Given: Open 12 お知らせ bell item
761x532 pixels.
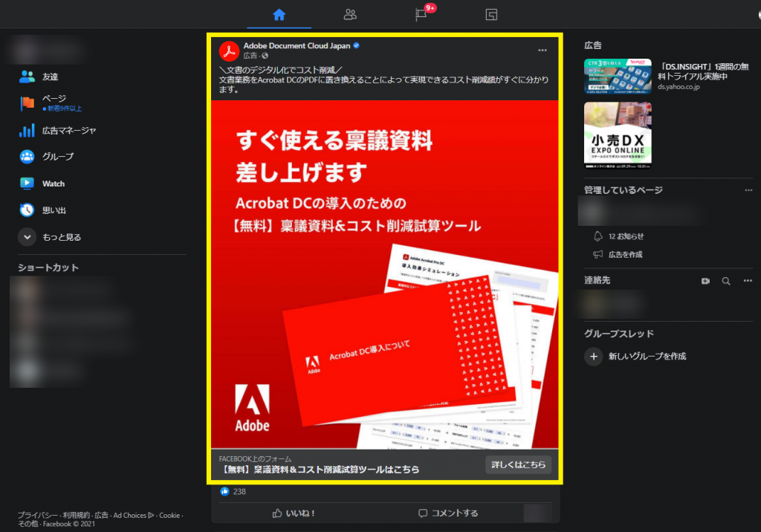Looking at the screenshot, I should [619, 236].
